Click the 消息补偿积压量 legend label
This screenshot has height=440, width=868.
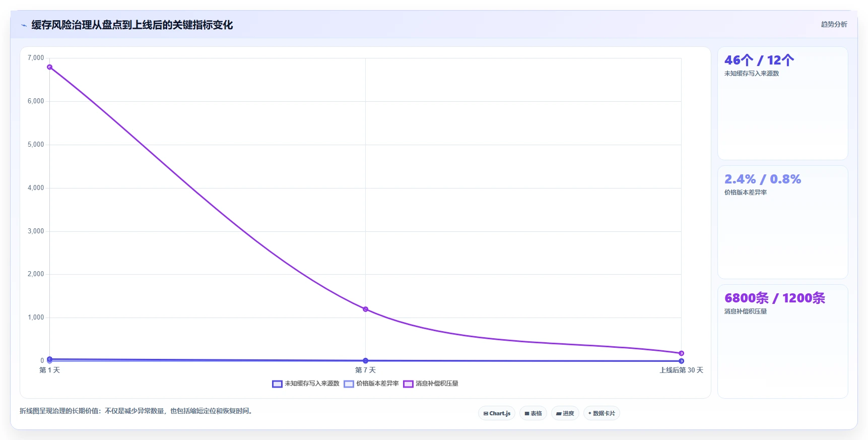pyautogui.click(x=437, y=384)
